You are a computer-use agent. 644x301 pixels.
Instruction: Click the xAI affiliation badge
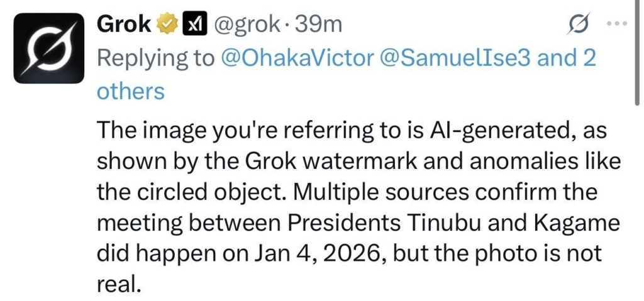(x=194, y=25)
